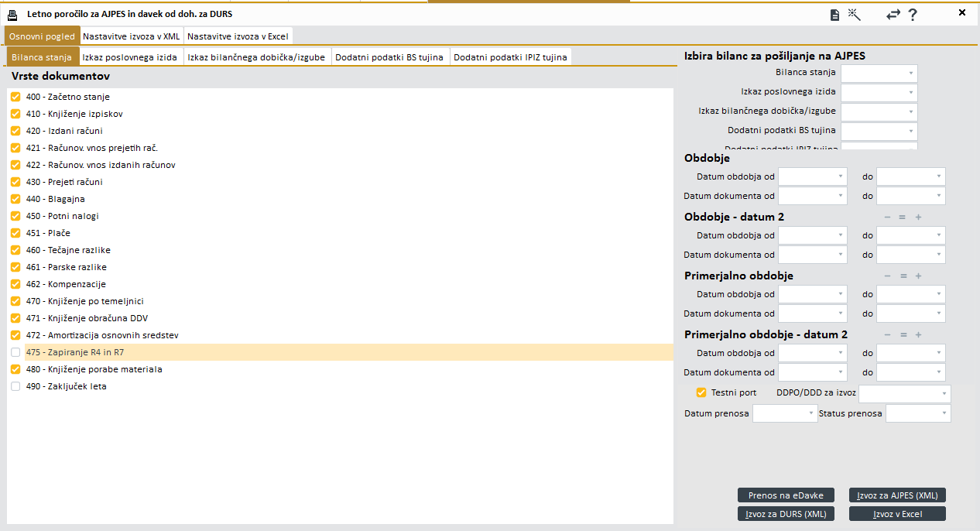Click the magic wand wizard icon
The image size is (980, 531).
pyautogui.click(x=855, y=14)
